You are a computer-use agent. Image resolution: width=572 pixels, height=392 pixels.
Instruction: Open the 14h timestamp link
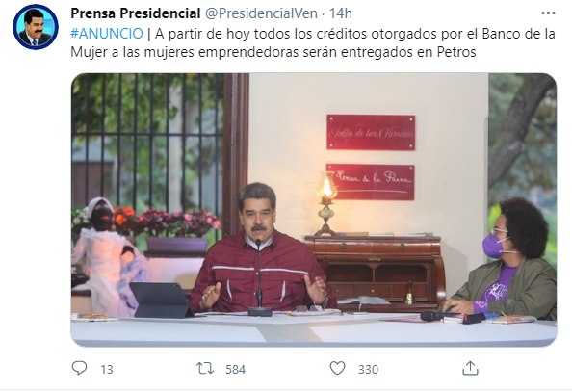pos(341,13)
